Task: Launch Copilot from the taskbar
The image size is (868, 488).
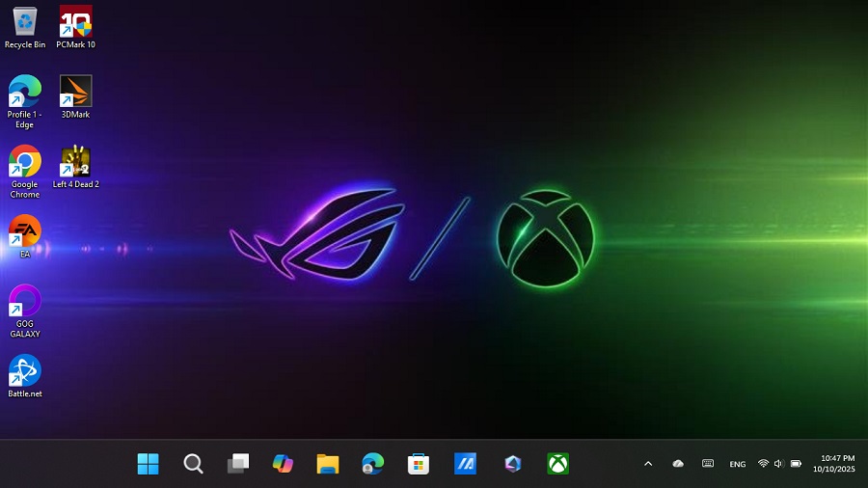Action: (283, 464)
